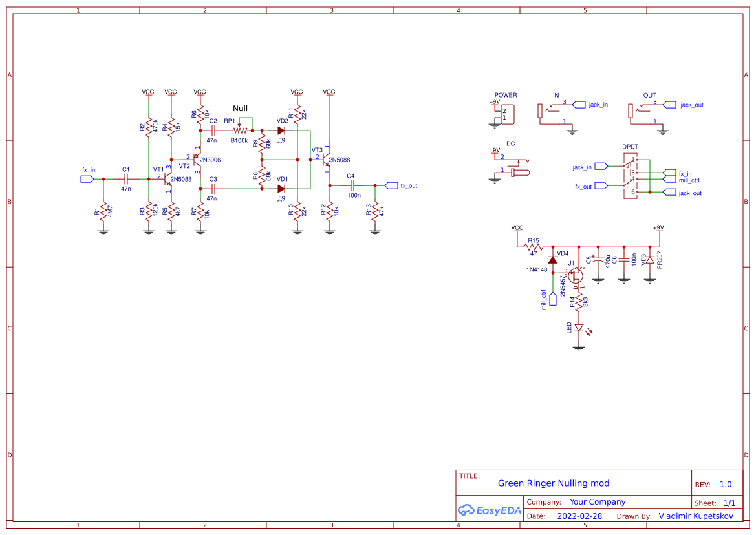Select the 2N5457 JFET symbol J1
Viewport: 756px width, 535px height.
(x=574, y=277)
